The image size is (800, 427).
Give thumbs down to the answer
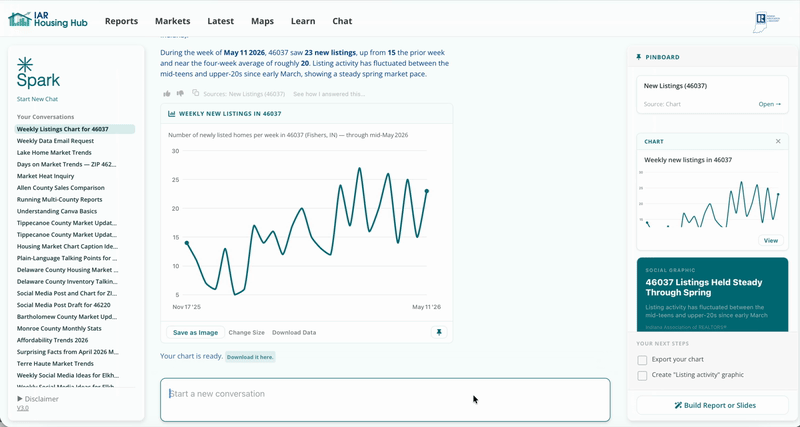tap(180, 94)
